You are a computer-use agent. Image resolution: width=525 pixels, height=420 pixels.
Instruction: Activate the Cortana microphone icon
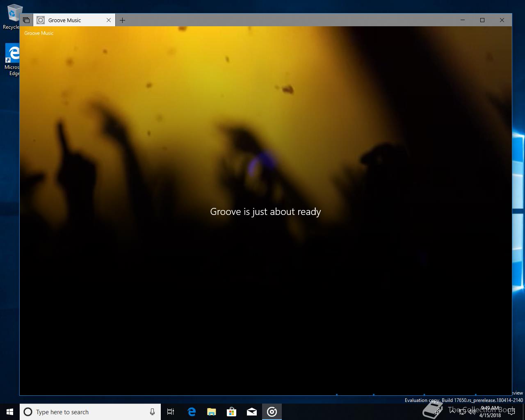pyautogui.click(x=152, y=412)
